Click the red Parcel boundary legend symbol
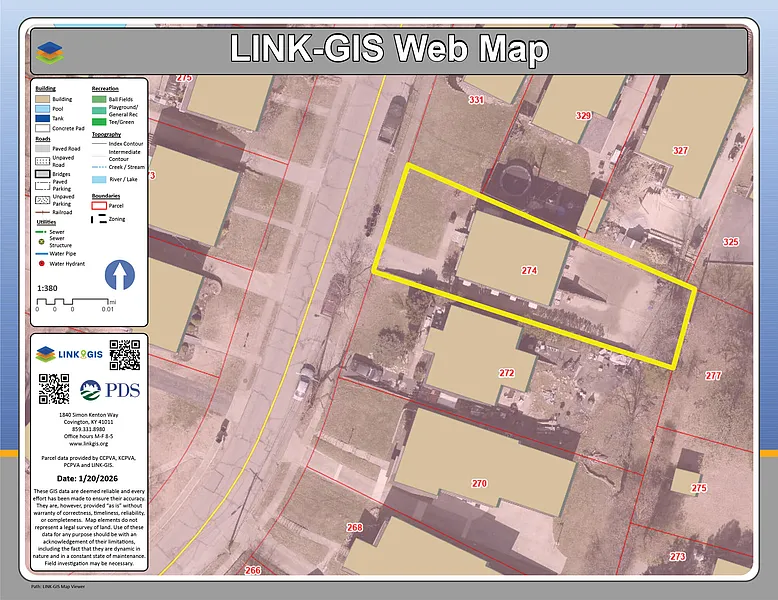This screenshot has height=600, width=778. [99, 205]
